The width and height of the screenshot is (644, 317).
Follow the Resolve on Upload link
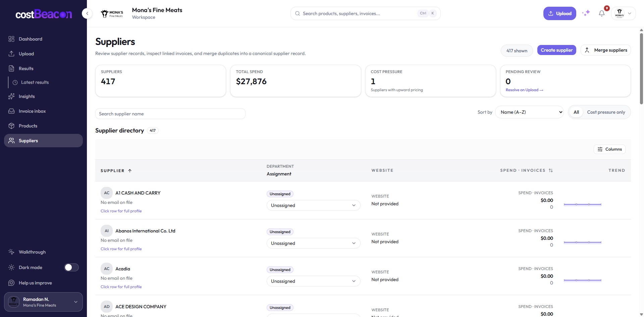coord(524,90)
